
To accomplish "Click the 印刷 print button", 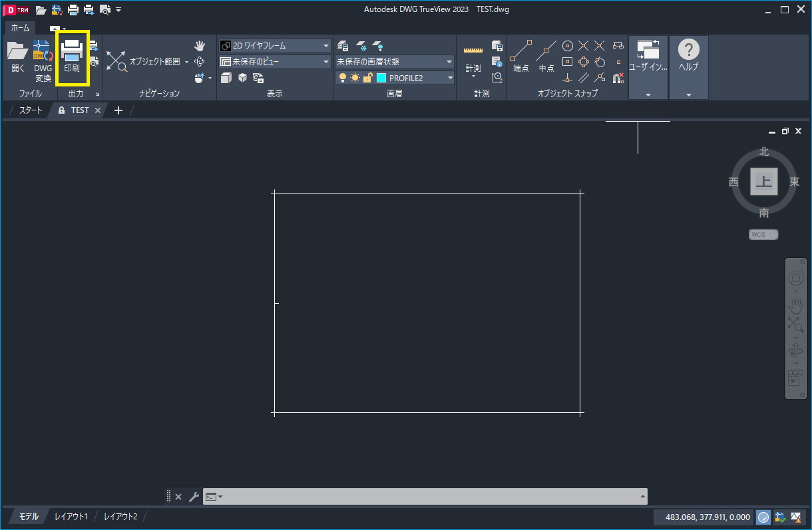I will click(72, 57).
